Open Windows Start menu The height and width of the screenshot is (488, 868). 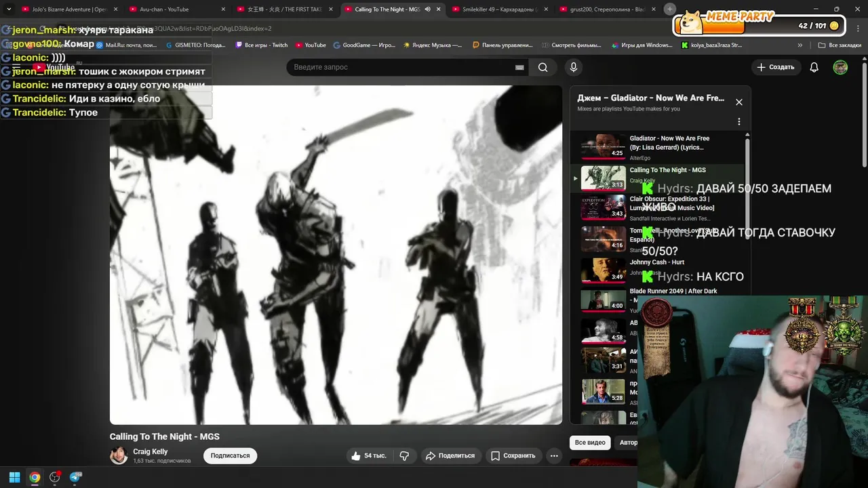click(14, 477)
